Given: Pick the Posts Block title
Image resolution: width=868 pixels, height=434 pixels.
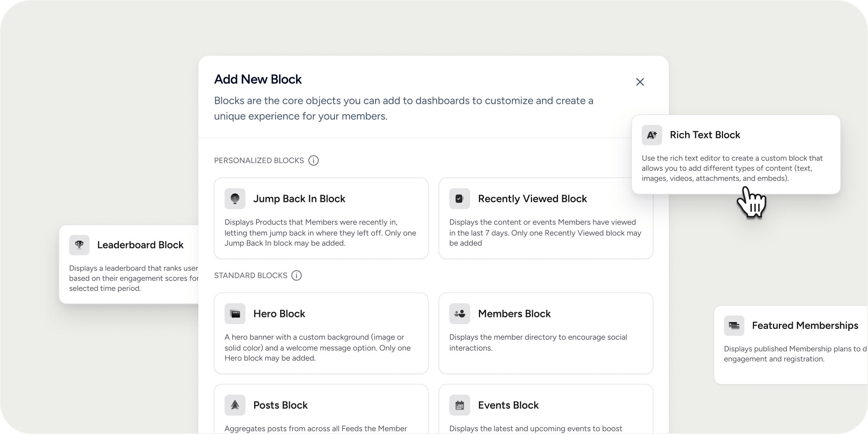Looking at the screenshot, I should pos(280,405).
